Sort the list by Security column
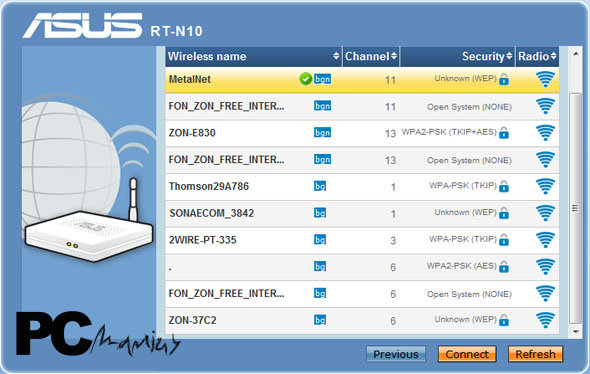 [x=487, y=56]
